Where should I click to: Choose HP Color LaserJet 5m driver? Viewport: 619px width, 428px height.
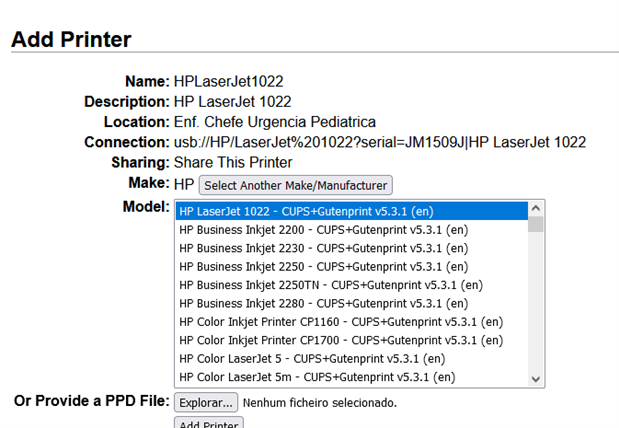(x=317, y=377)
